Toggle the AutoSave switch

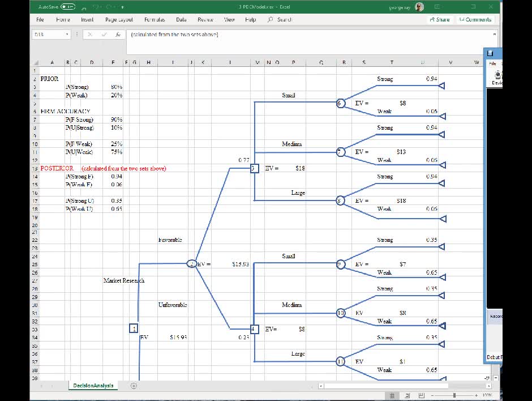pos(68,7)
